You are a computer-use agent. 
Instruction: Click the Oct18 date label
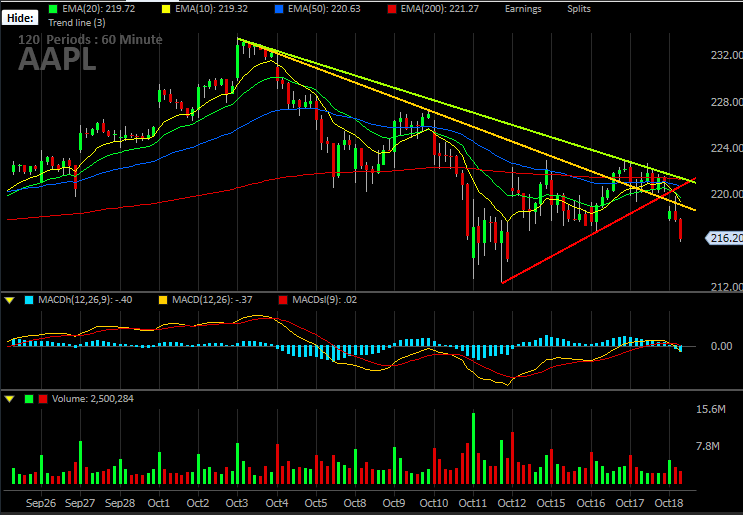click(x=669, y=503)
